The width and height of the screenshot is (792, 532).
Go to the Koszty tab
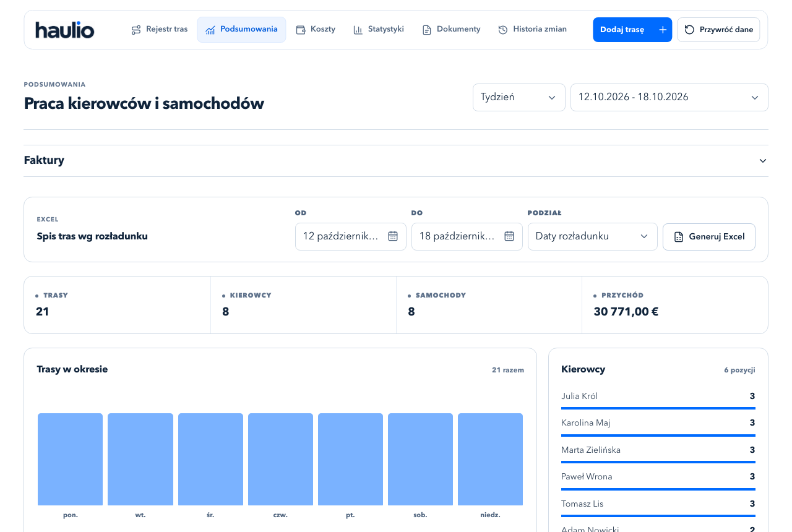tap(316, 30)
